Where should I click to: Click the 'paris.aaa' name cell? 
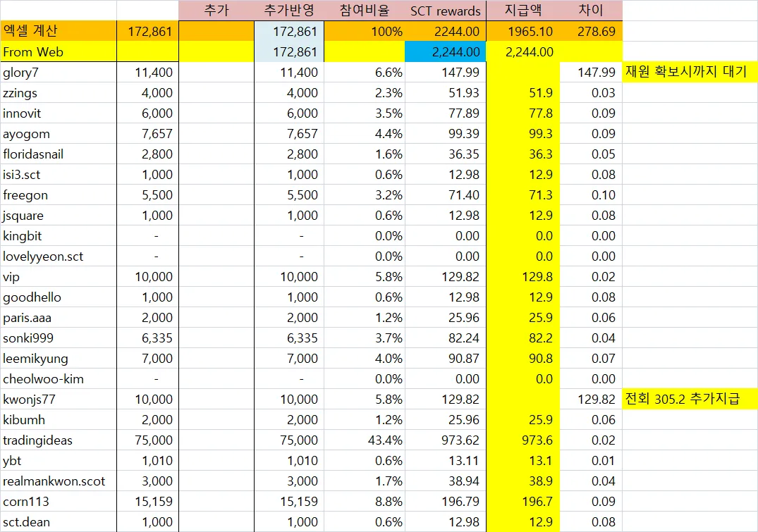click(58, 318)
